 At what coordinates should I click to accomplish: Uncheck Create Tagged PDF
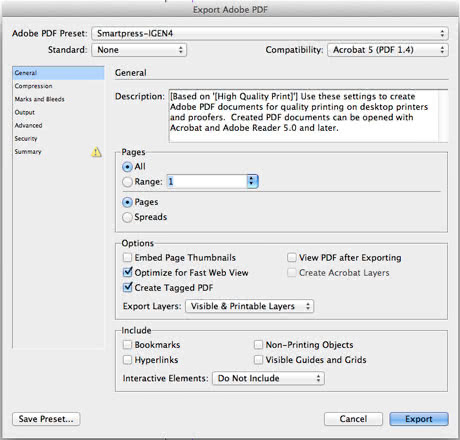click(x=127, y=287)
